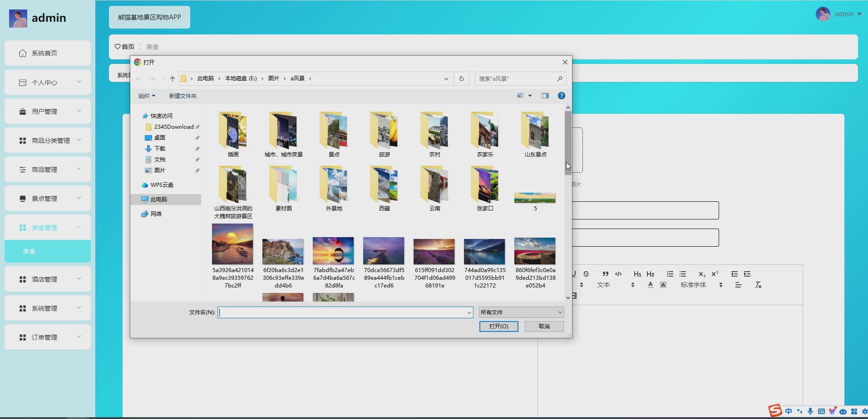Apply subscript formatting
Screen dimensions: 868x419
[x=701, y=274]
